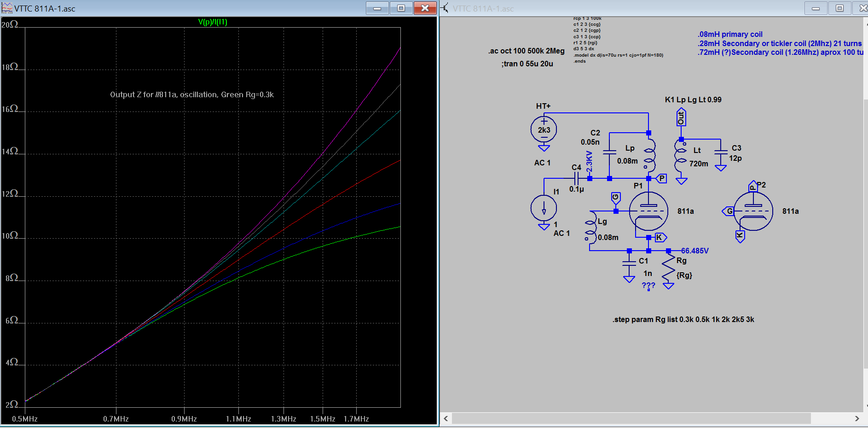Click the HT+ net name label

[543, 106]
